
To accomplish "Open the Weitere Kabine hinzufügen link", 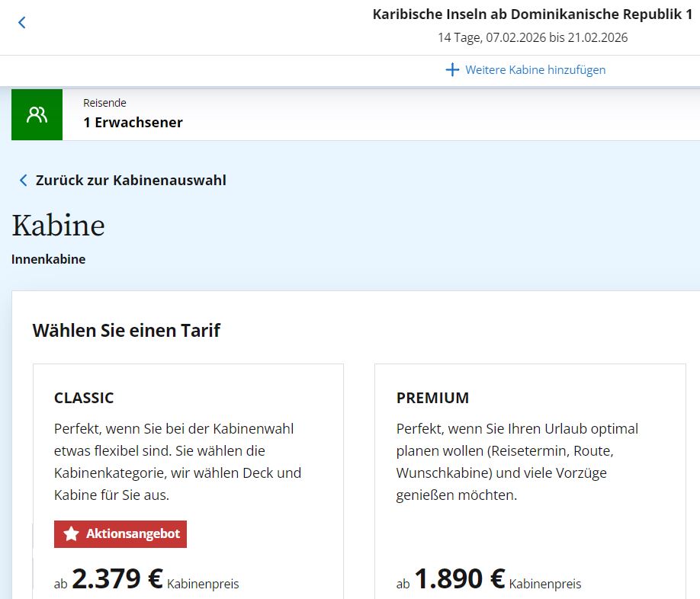I will (x=535, y=70).
